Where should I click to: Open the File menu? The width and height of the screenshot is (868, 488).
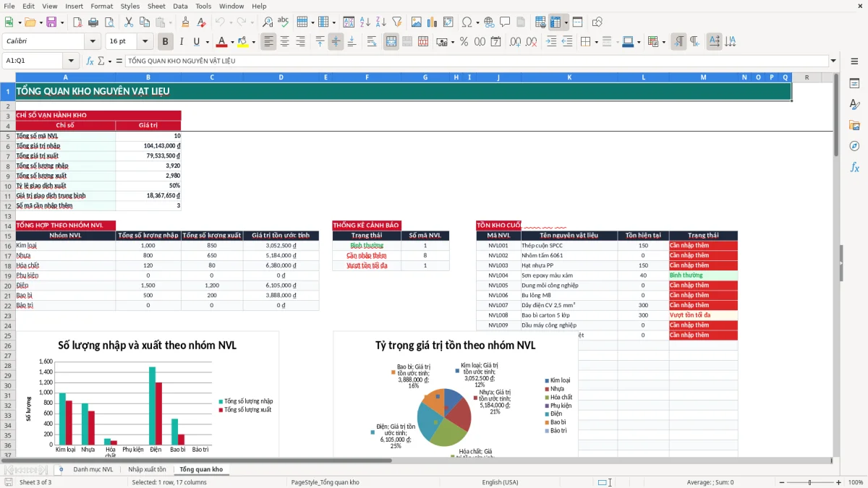coord(9,6)
